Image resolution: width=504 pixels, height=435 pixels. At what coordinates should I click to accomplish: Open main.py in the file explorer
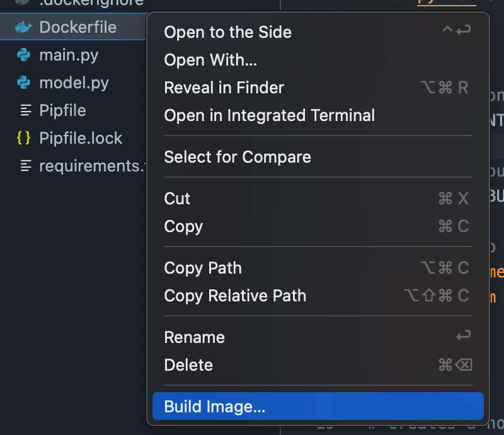coord(69,55)
